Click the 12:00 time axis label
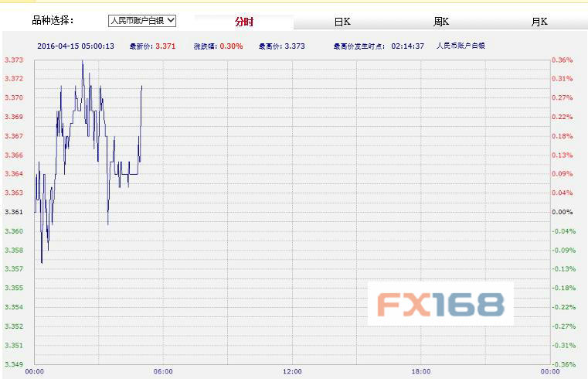This screenshot has width=588, height=379. pyautogui.click(x=292, y=372)
